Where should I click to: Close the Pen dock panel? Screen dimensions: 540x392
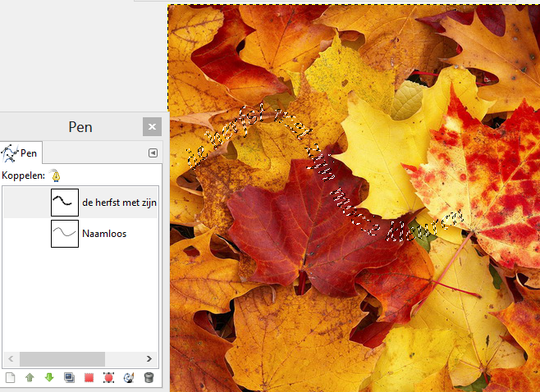[x=152, y=127]
